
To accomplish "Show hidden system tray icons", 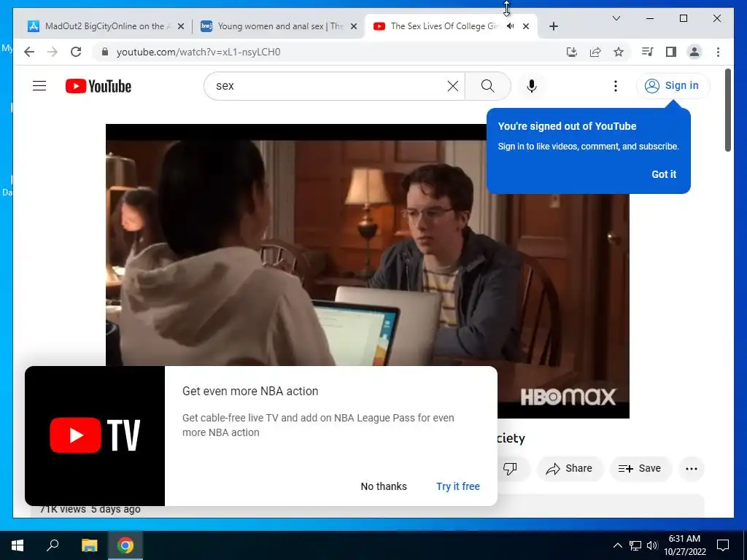I will (617, 545).
